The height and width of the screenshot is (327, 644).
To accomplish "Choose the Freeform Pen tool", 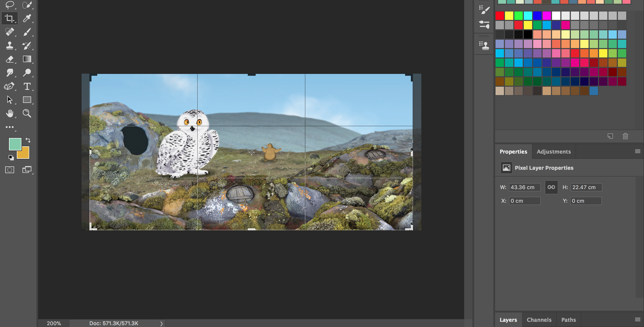I will [9, 86].
